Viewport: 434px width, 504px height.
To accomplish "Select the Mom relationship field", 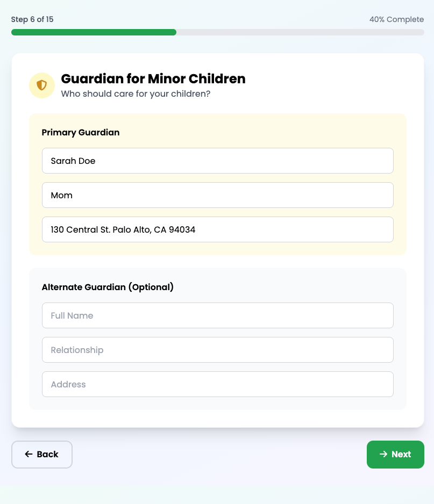I will pos(217,195).
